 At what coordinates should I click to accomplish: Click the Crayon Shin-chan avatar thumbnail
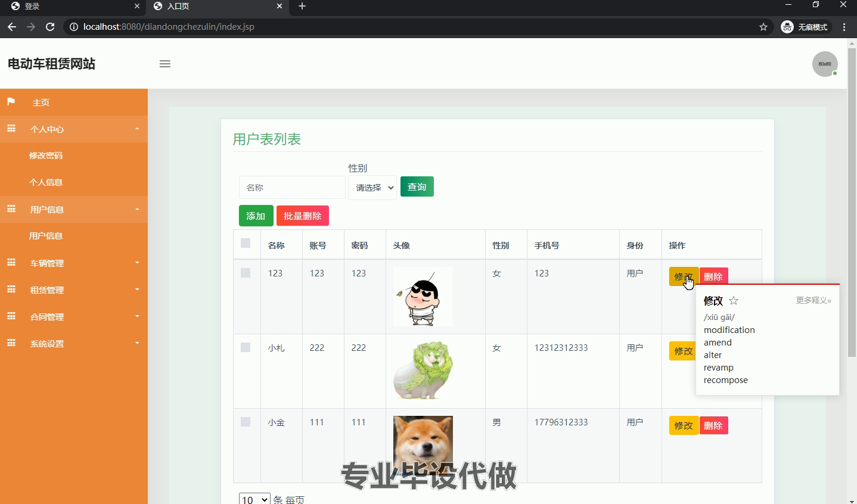423,297
